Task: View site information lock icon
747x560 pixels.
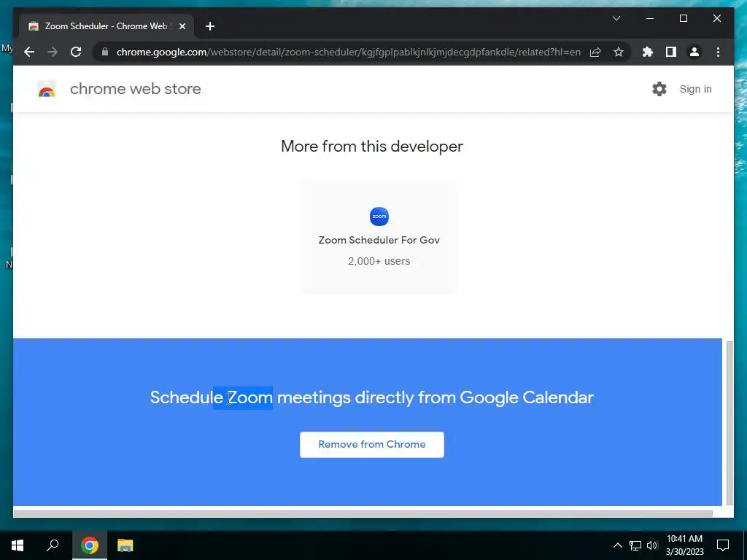Action: click(105, 52)
